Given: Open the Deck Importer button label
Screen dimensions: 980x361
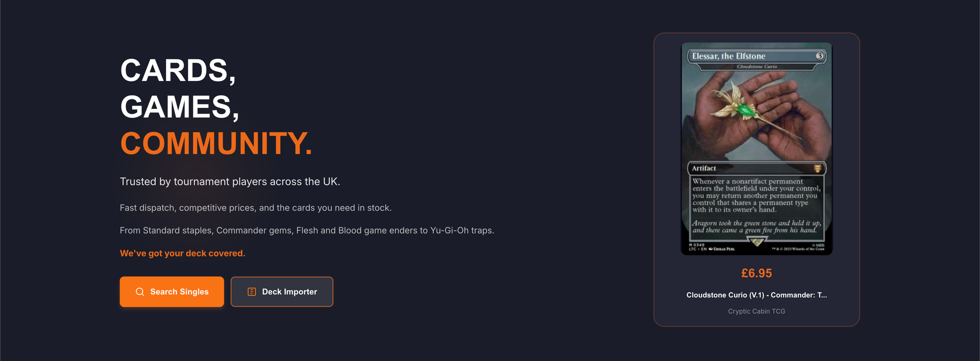Looking at the screenshot, I should (290, 292).
